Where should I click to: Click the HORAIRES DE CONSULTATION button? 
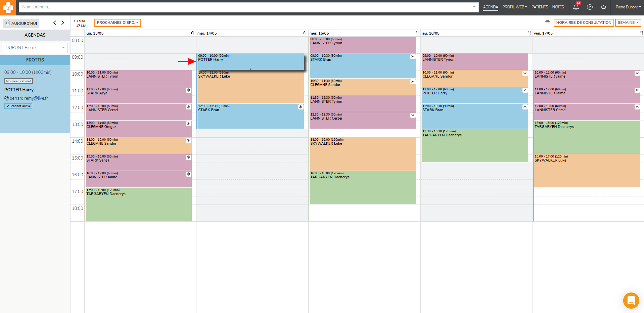click(x=584, y=23)
